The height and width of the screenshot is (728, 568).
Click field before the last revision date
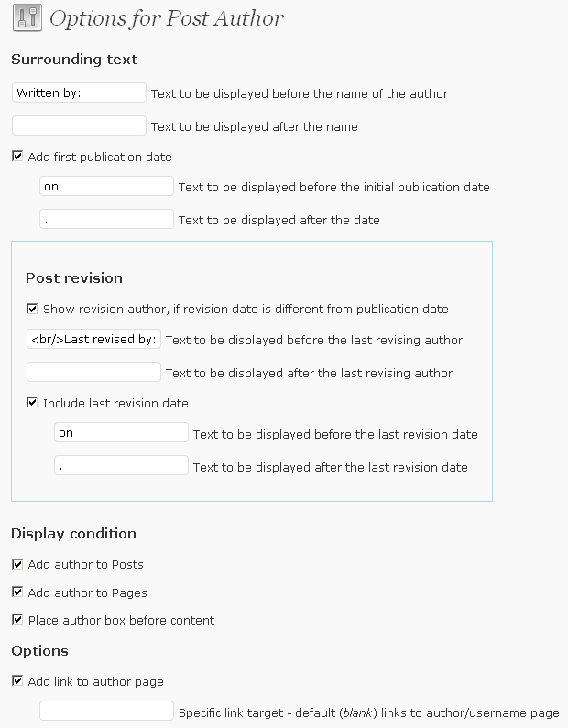(x=121, y=433)
